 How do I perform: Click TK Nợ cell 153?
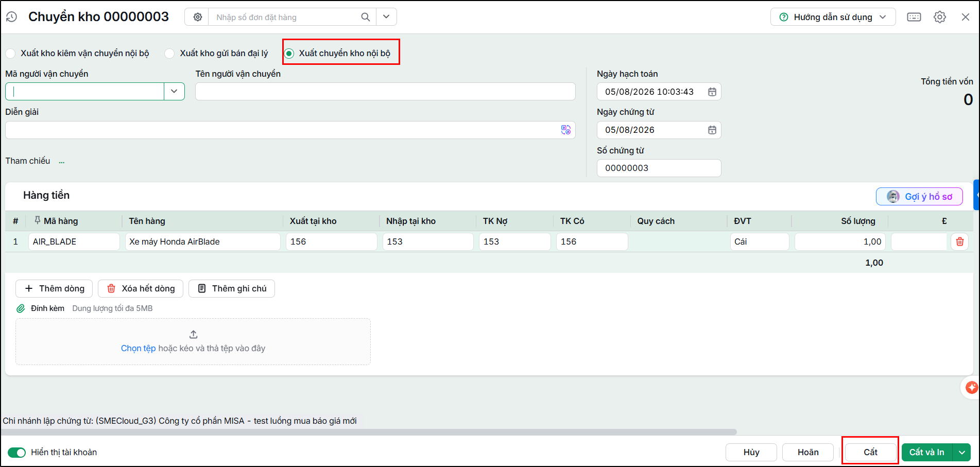coord(514,241)
